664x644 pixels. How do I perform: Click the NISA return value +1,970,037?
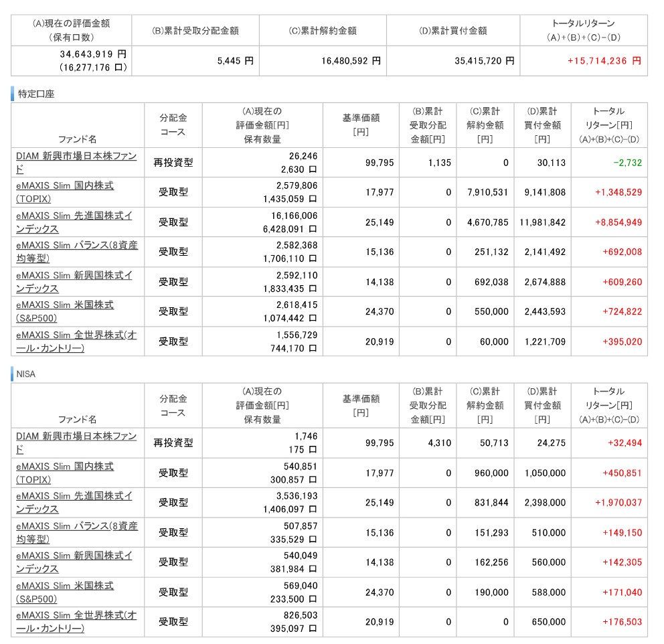(618, 503)
